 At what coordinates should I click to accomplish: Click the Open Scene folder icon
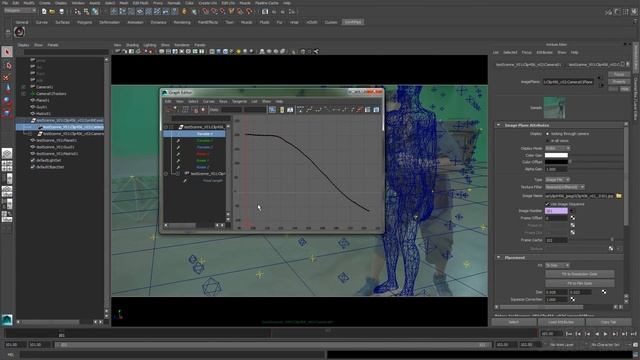[52, 12]
